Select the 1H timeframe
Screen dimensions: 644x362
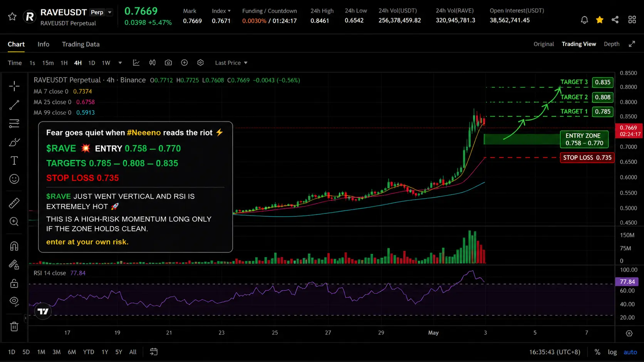point(64,63)
